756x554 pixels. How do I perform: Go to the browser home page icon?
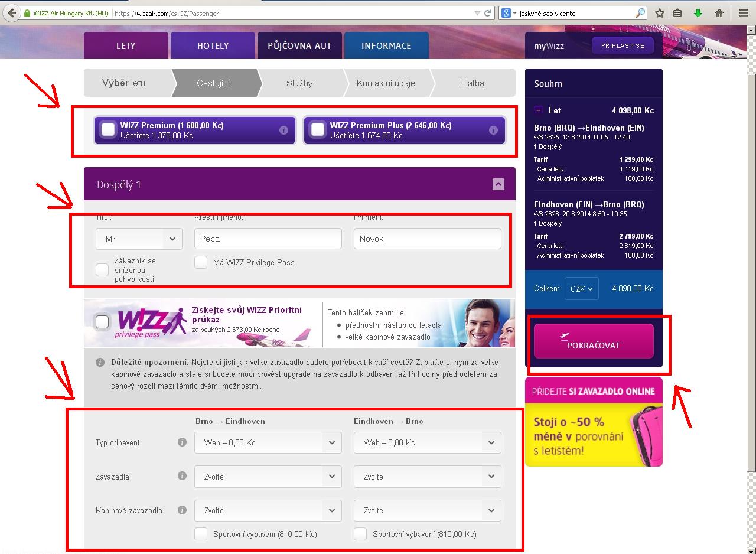coord(719,13)
